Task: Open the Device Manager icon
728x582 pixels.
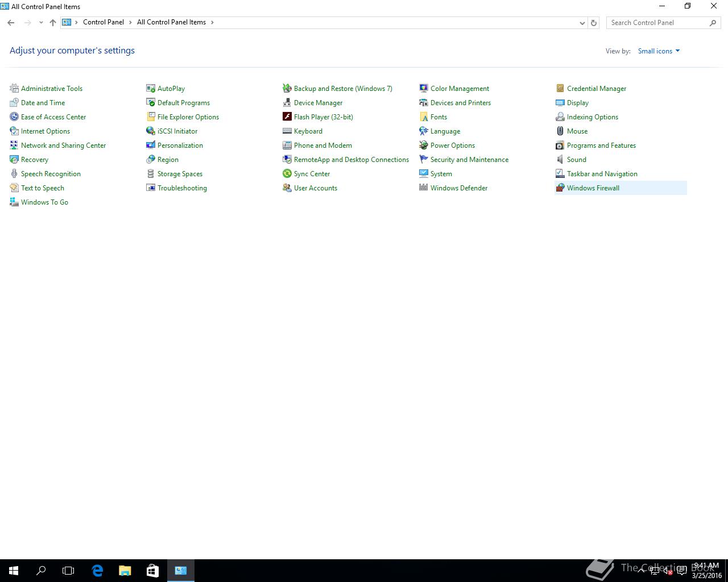Action: (x=287, y=102)
